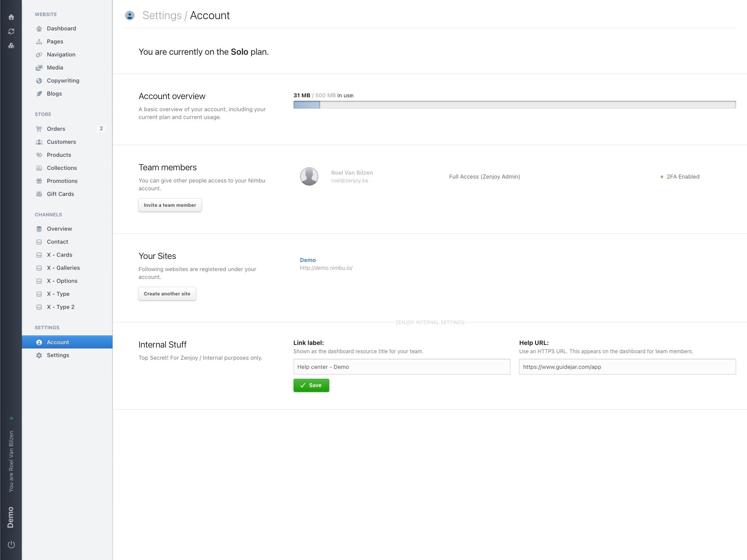The image size is (747, 560).
Task: Click the http://demo.nimbu.io/ address
Action: tap(326, 268)
